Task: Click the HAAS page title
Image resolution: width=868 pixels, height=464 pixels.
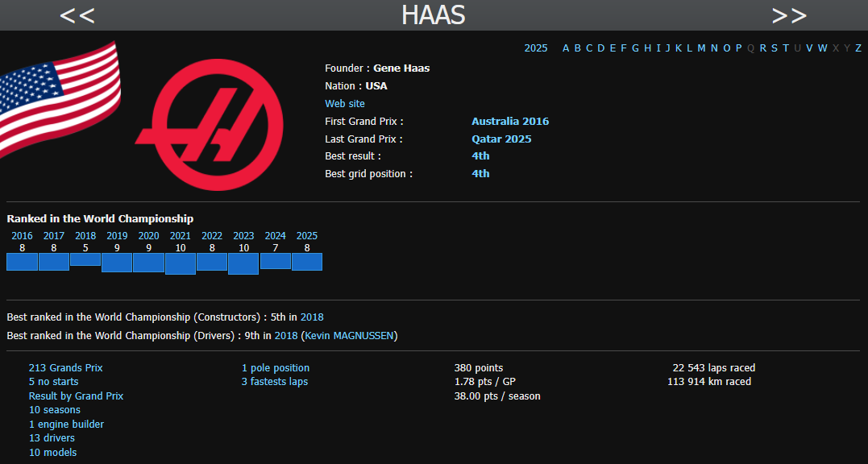Action: (x=433, y=15)
